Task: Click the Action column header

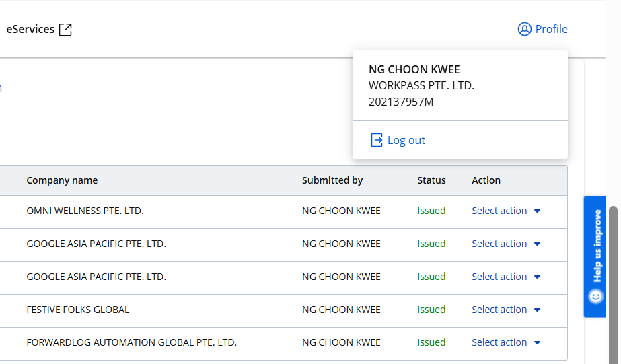Action: pyautogui.click(x=486, y=180)
